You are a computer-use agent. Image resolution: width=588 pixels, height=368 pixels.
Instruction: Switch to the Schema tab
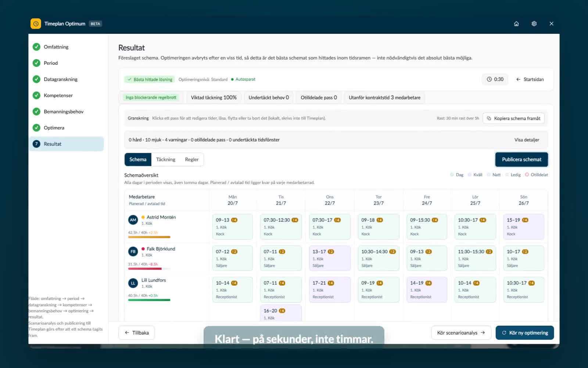(x=138, y=159)
